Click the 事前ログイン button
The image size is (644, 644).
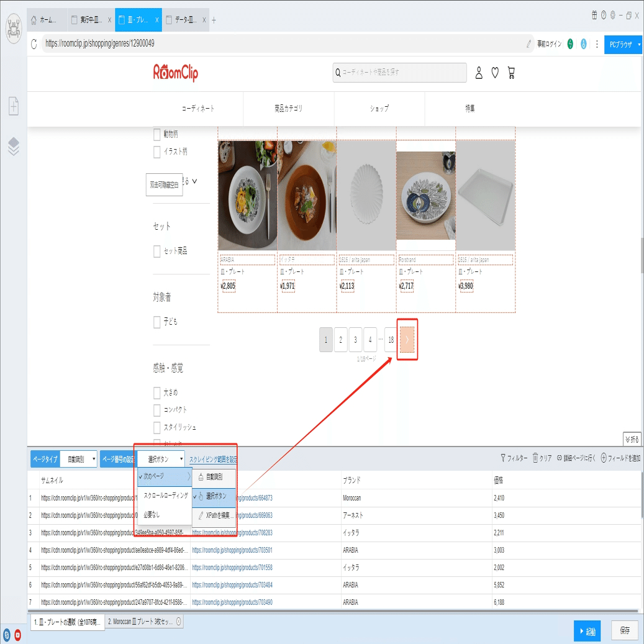549,44
